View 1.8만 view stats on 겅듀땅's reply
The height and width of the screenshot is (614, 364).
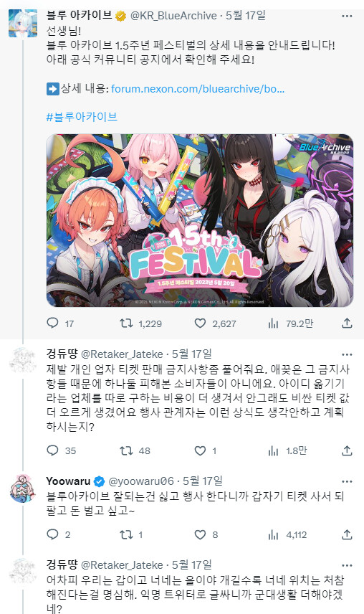pos(288,450)
